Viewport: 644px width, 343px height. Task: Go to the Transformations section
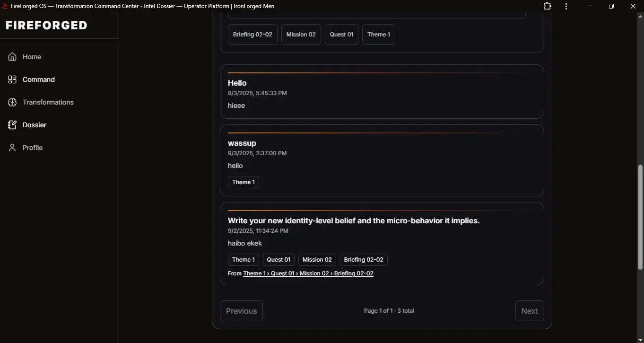tap(48, 102)
